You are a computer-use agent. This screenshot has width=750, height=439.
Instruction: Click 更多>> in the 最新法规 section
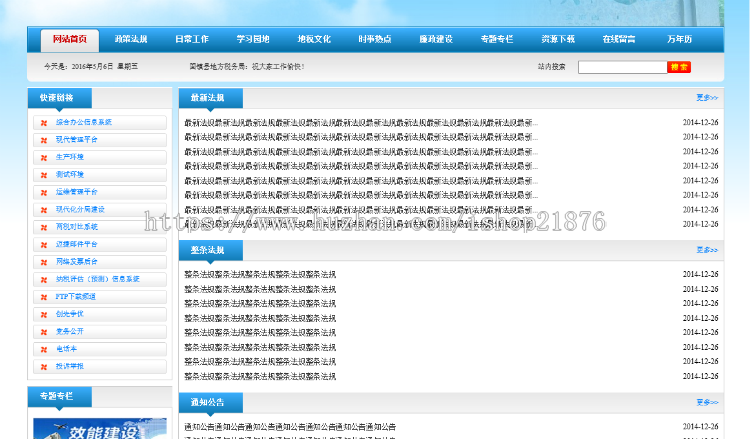pyautogui.click(x=707, y=98)
